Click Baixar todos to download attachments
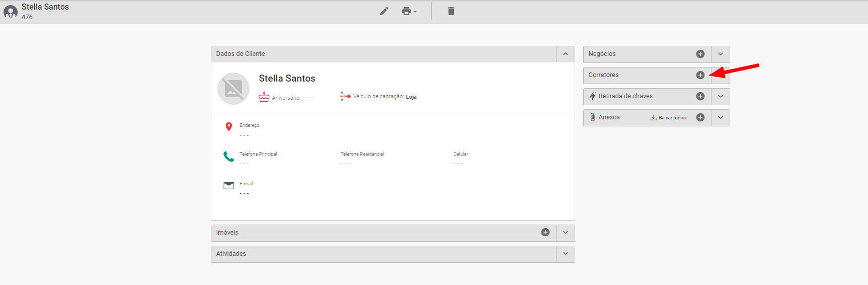This screenshot has width=868, height=285. point(668,117)
